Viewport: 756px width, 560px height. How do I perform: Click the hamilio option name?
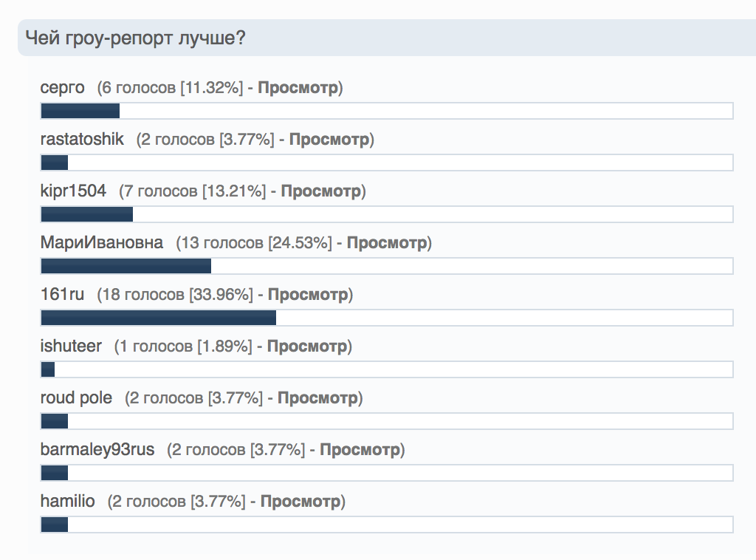67,501
